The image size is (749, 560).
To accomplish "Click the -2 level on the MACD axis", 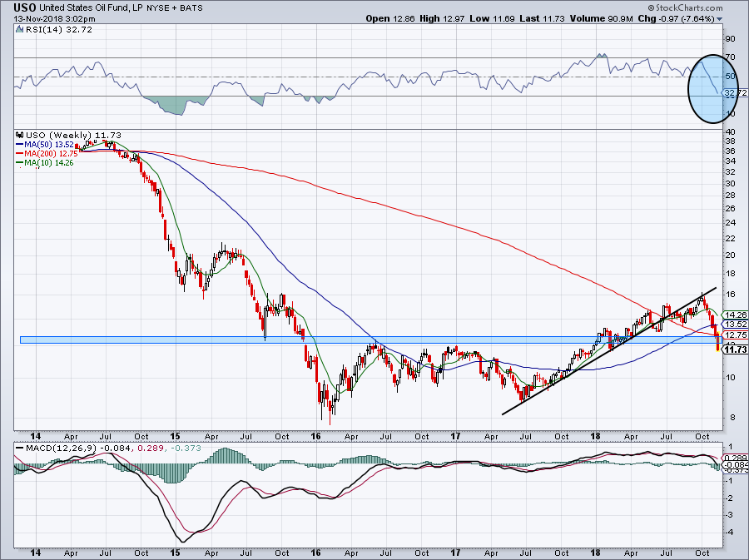I will click(729, 498).
